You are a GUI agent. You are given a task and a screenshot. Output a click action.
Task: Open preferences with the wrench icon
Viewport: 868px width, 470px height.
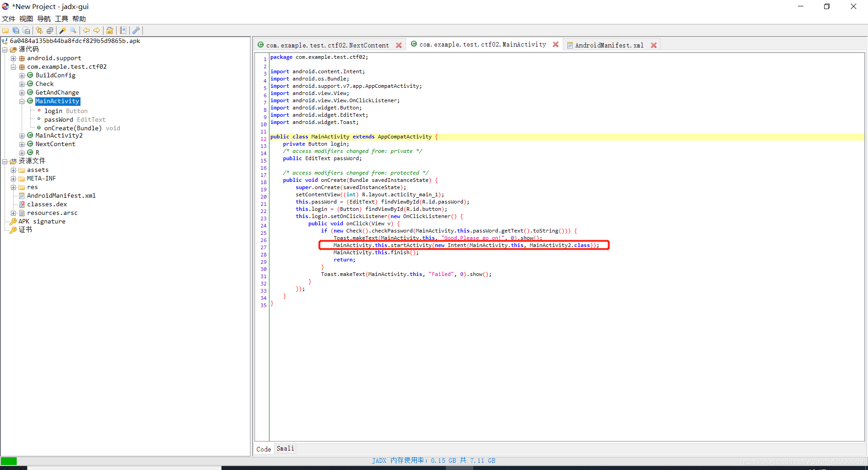pos(136,30)
